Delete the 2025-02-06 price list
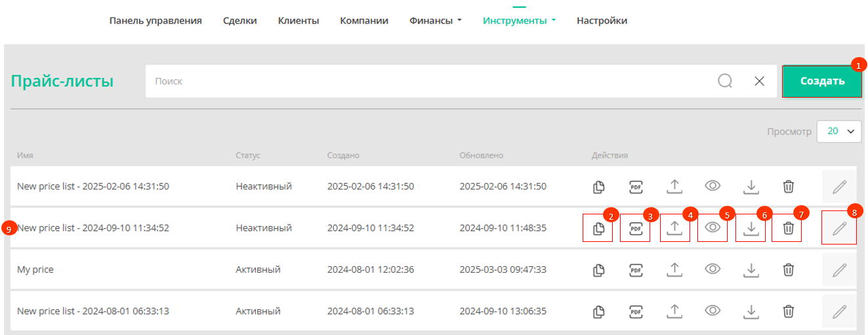The image size is (868, 335). click(x=789, y=187)
